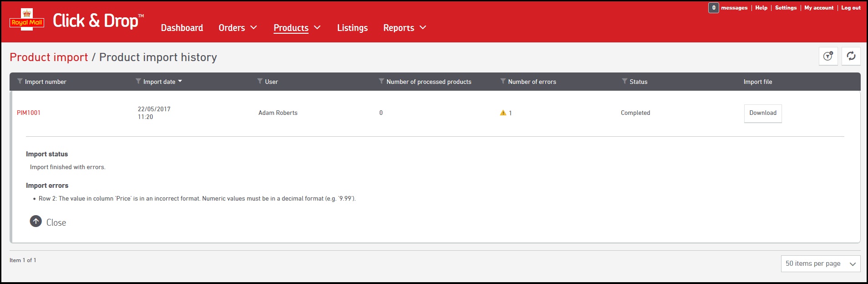Open the Status column filter icon
The height and width of the screenshot is (284, 868).
coord(624,81)
